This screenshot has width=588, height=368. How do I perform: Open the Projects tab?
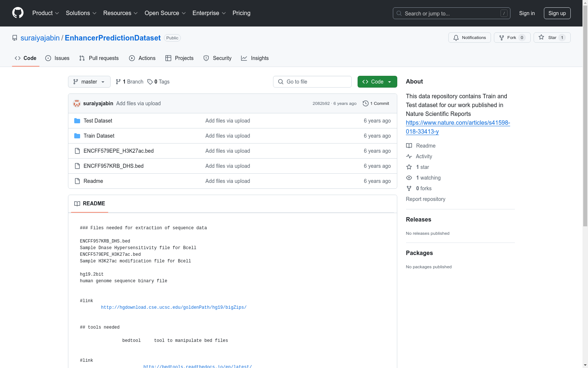[179, 58]
